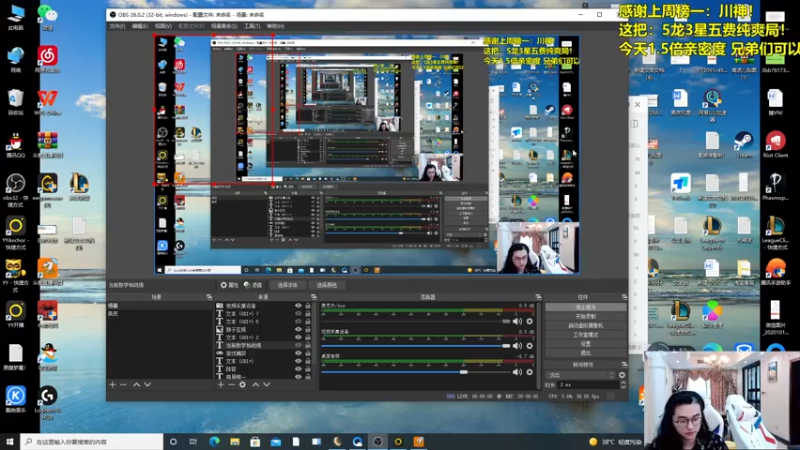Open Microsoft Edge from the taskbar

click(214, 441)
